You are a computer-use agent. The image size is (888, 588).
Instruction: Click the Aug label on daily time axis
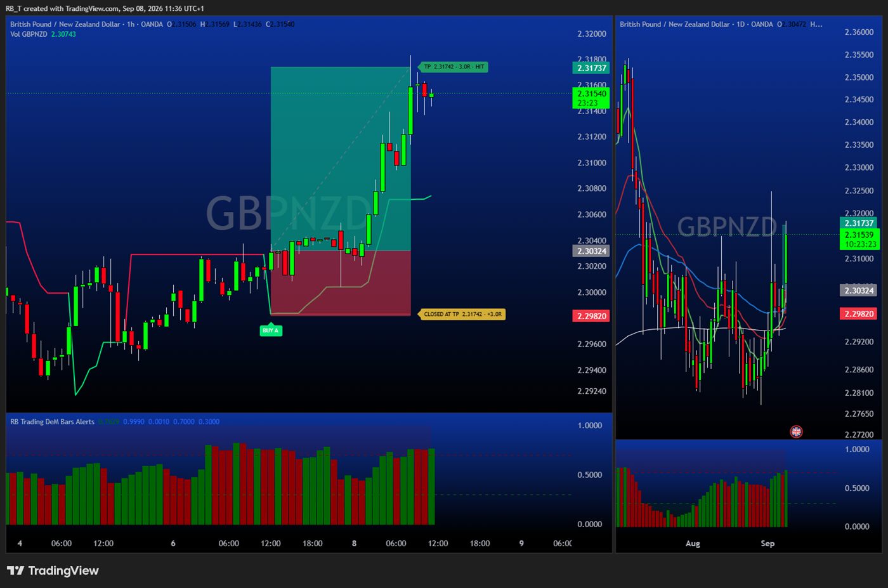click(693, 544)
